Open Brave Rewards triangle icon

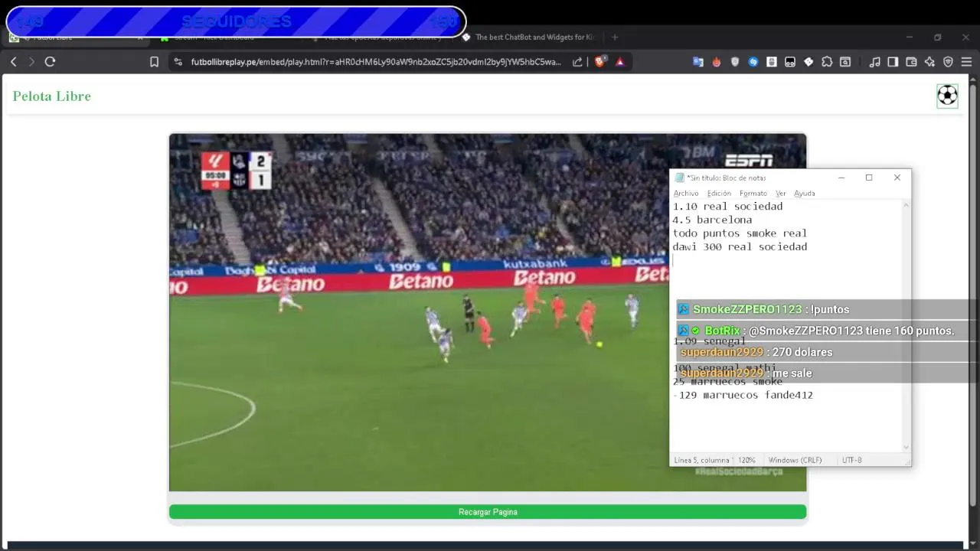coord(620,62)
